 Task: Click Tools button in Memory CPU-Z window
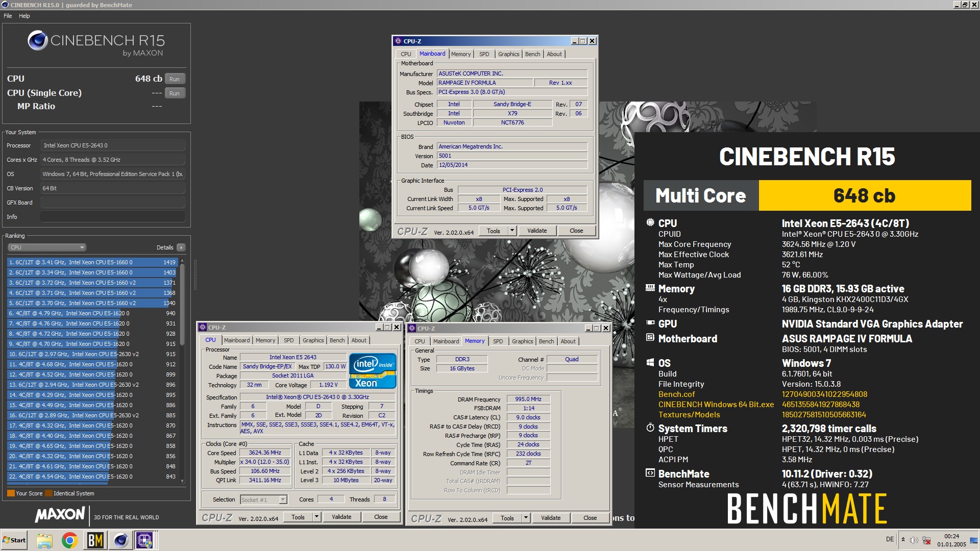pyautogui.click(x=507, y=518)
